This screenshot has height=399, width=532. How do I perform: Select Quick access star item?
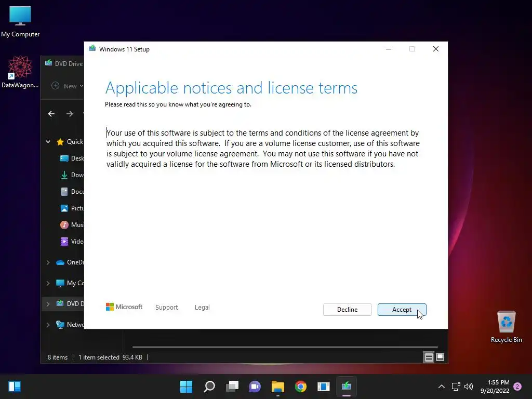pyautogui.click(x=70, y=142)
